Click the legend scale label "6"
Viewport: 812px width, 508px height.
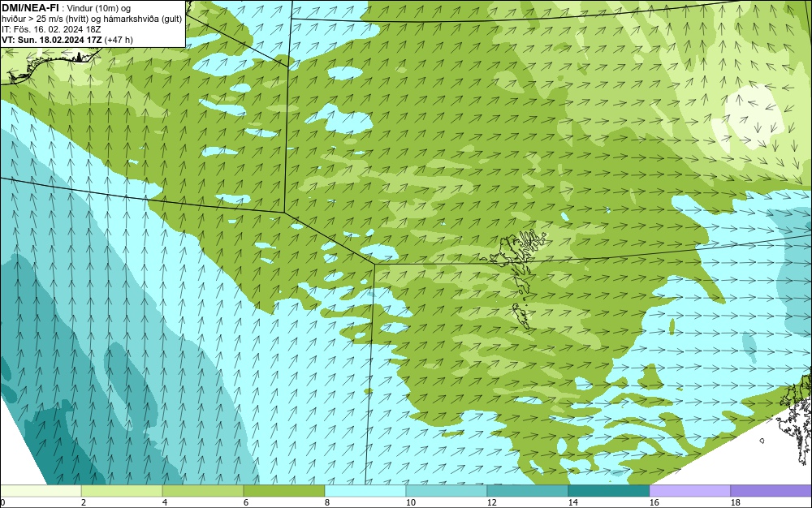[245, 502]
